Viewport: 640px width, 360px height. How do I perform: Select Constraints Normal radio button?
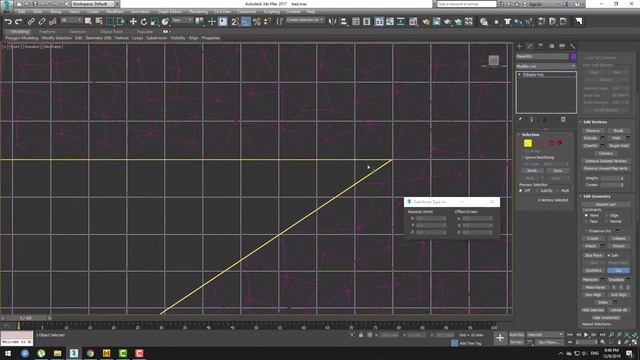pos(607,221)
